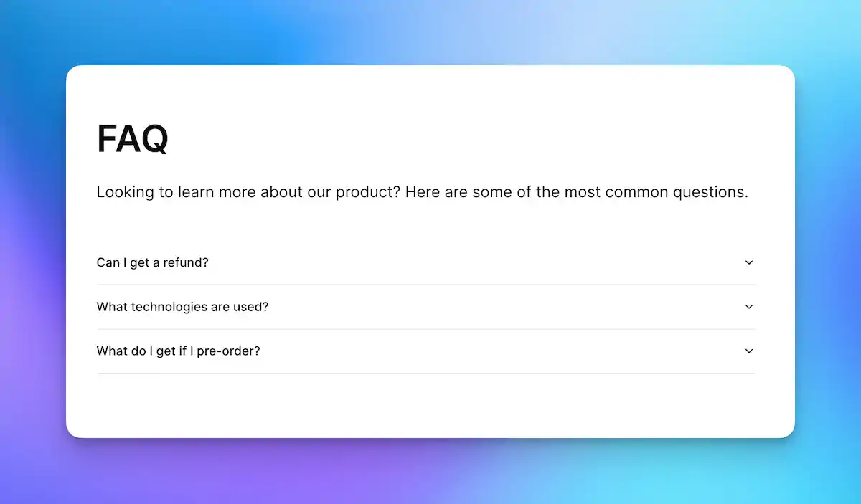Expand the 'Can I get a refund?' chevron icon
Viewport: 861px width, 504px height.
click(x=749, y=262)
